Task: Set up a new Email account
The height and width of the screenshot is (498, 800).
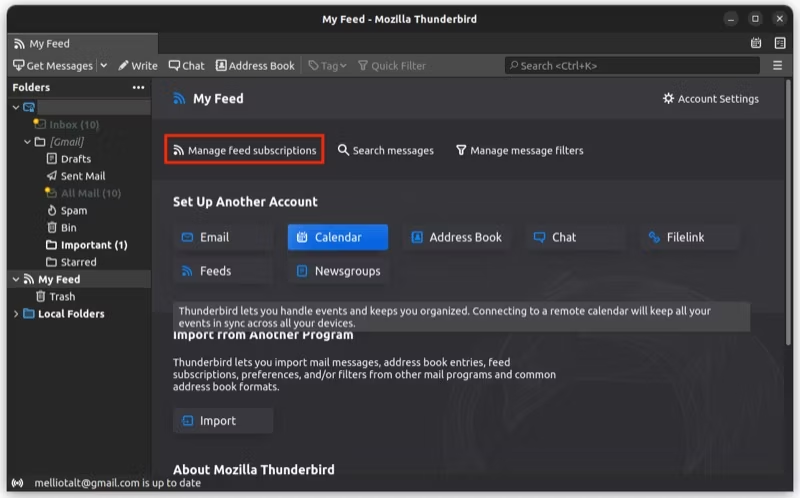Action: click(x=223, y=237)
